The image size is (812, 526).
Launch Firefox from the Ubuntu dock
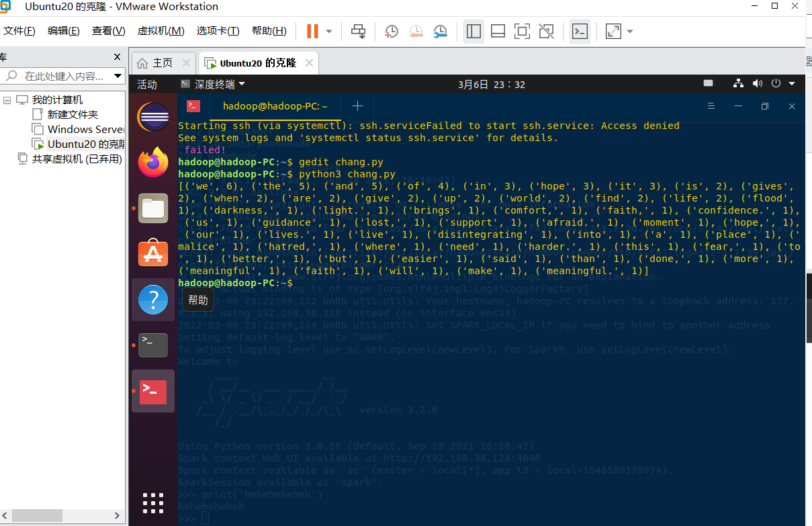tap(153, 162)
